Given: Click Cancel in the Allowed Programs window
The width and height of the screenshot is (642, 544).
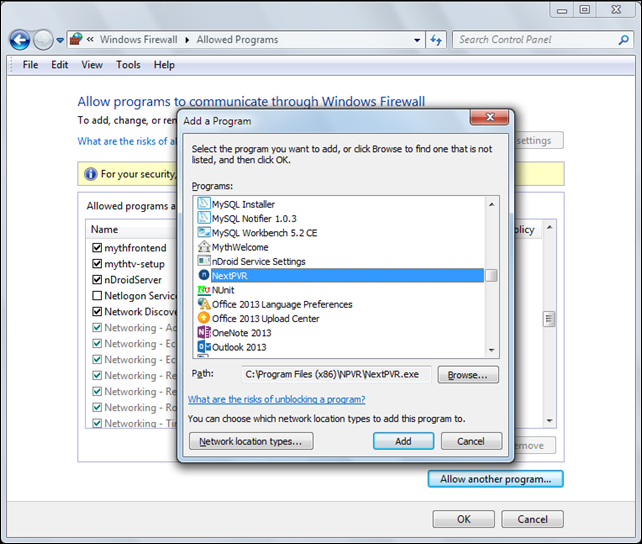Looking at the screenshot, I should (x=532, y=519).
